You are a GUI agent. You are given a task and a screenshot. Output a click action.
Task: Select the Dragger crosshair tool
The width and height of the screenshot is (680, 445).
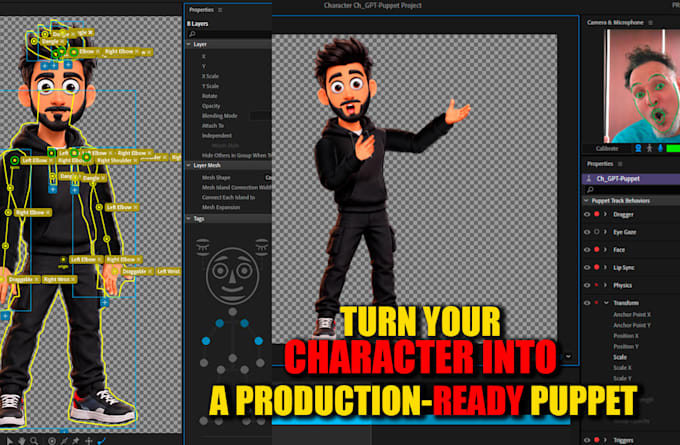pos(88,441)
